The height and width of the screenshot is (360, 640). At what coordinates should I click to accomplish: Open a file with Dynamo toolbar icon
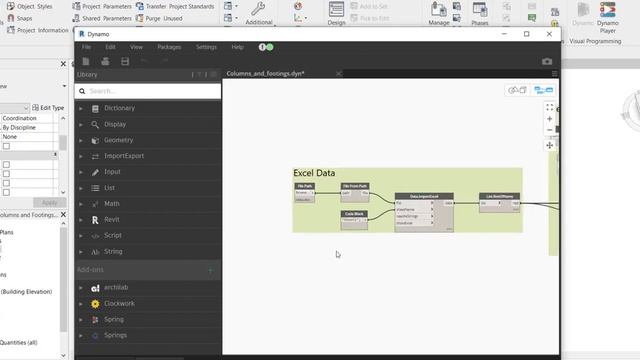click(x=105, y=61)
